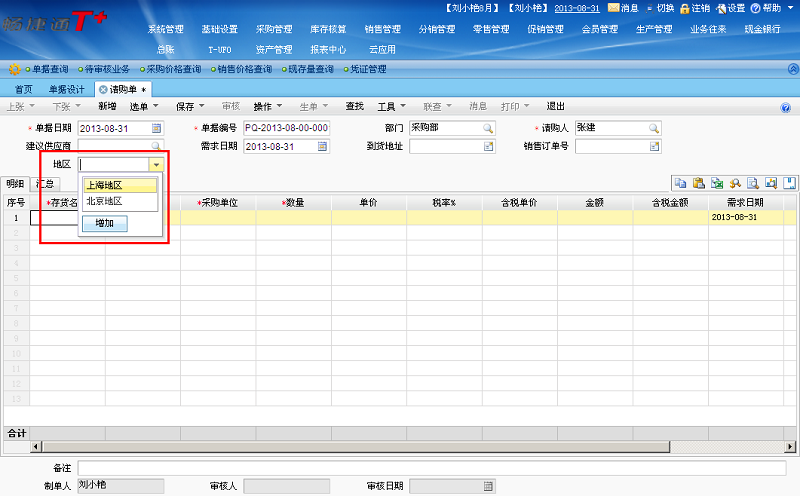The width and height of the screenshot is (800, 496).
Task: Click the search icon in the 请购人 field
Action: coord(654,128)
